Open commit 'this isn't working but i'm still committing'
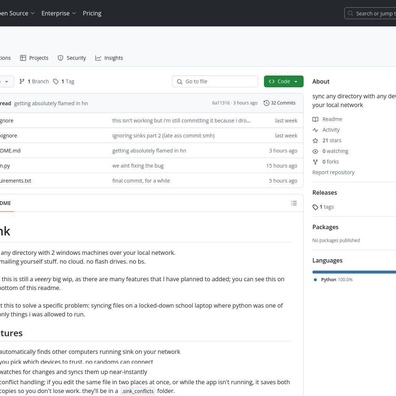Viewport: 396px width, 396px height. coord(181,121)
